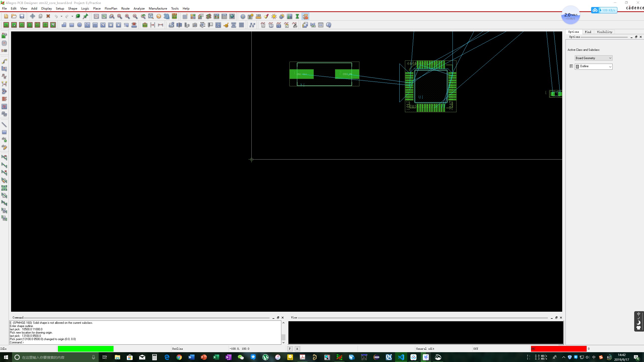Switch to the Visibility tab
Screen dimensions: 644x362
click(x=604, y=32)
